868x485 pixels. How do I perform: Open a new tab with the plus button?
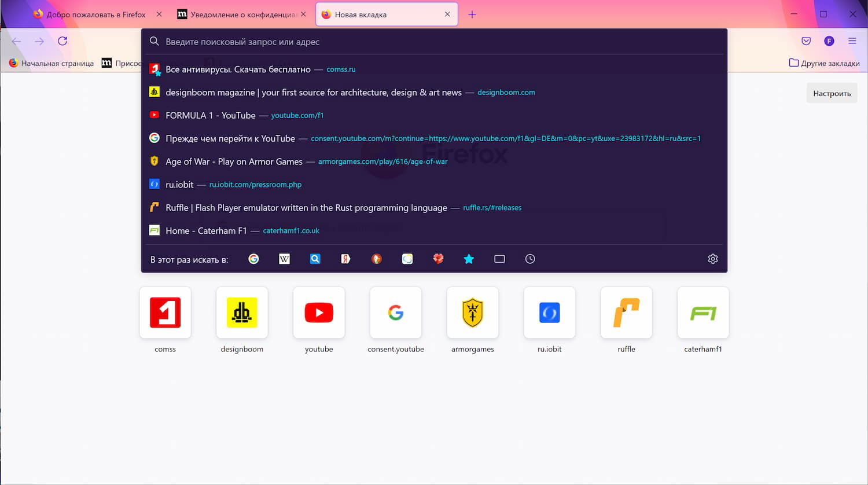472,14
